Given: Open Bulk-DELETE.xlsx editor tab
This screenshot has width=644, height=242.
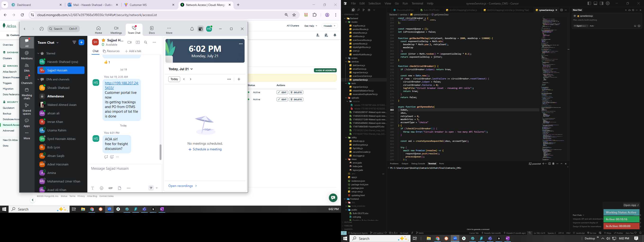Looking at the screenshot, I should (431, 10).
